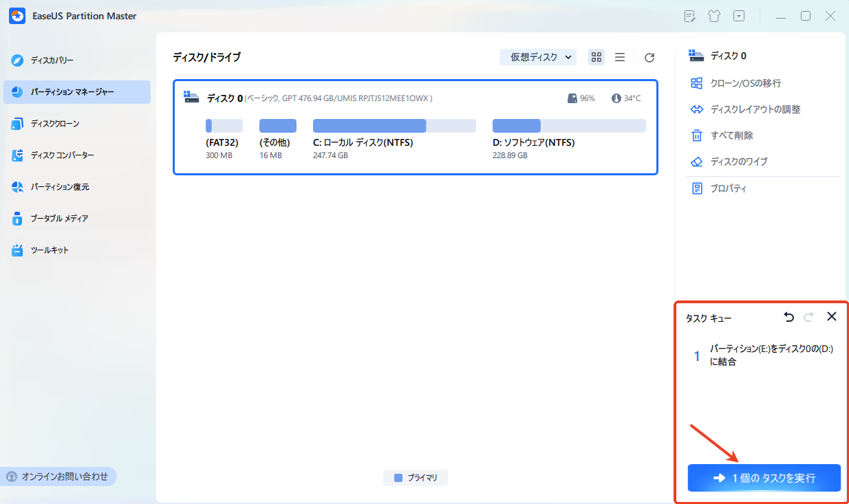The width and height of the screenshot is (849, 504).
Task: Open disk プロパティ
Action: pyautogui.click(x=728, y=188)
